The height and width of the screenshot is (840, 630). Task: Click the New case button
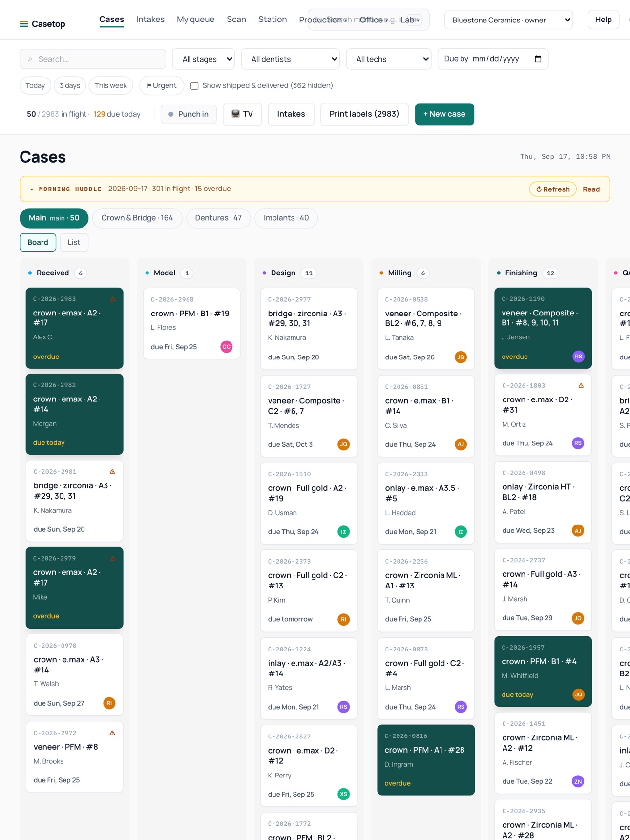(444, 114)
